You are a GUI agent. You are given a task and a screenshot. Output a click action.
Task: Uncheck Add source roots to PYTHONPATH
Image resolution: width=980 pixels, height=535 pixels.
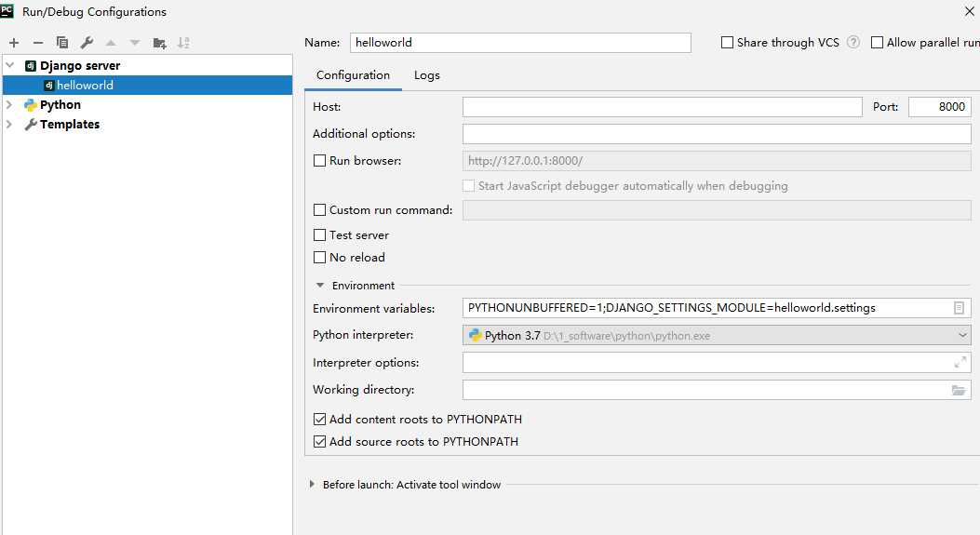coord(319,442)
